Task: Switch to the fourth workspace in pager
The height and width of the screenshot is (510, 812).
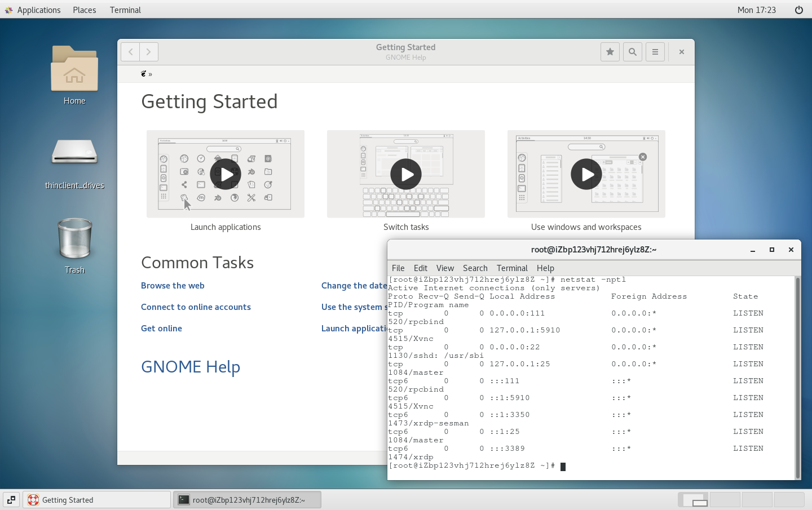Action: pyautogui.click(x=789, y=500)
